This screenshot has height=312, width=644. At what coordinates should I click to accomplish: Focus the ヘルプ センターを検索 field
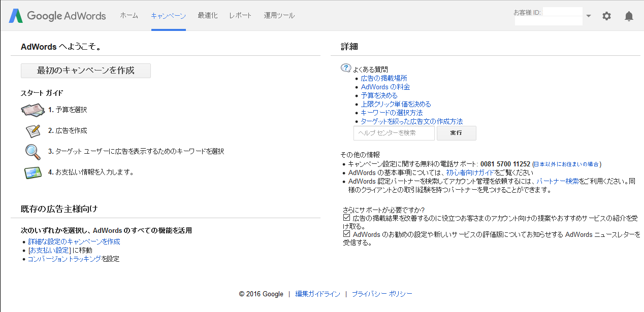coord(394,133)
